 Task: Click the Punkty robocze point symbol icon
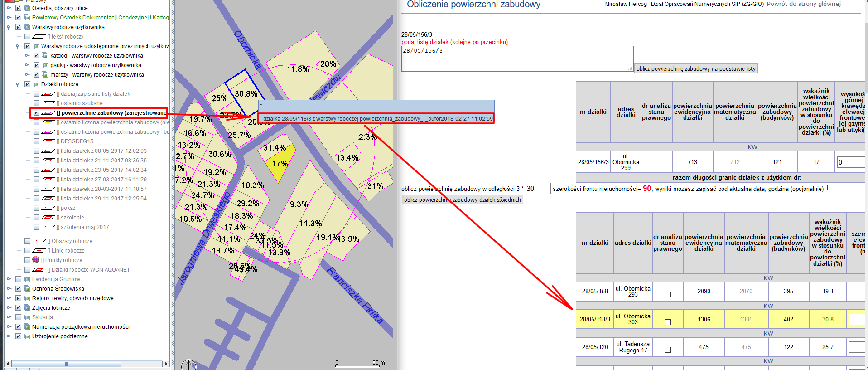[x=36, y=260]
